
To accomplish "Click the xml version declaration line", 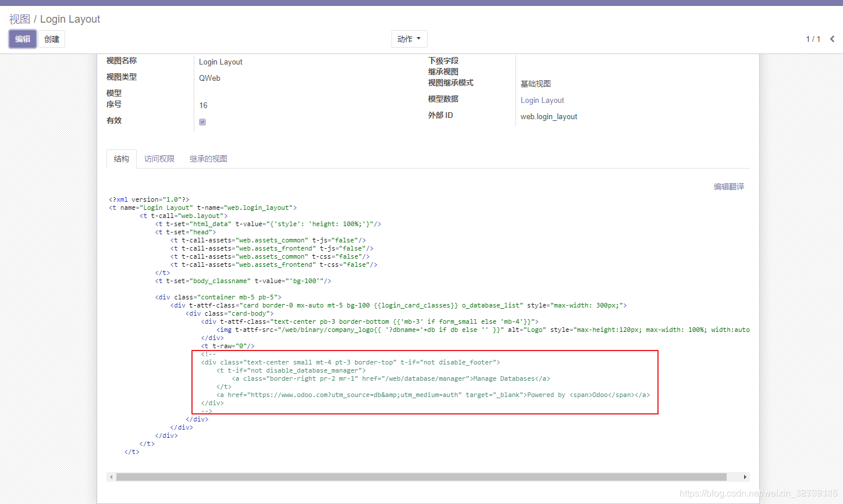I will coord(149,199).
